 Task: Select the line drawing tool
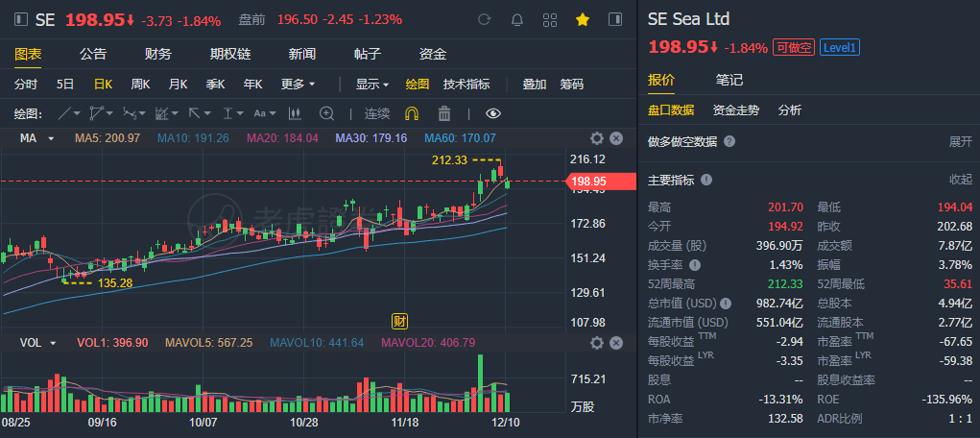tap(64, 113)
